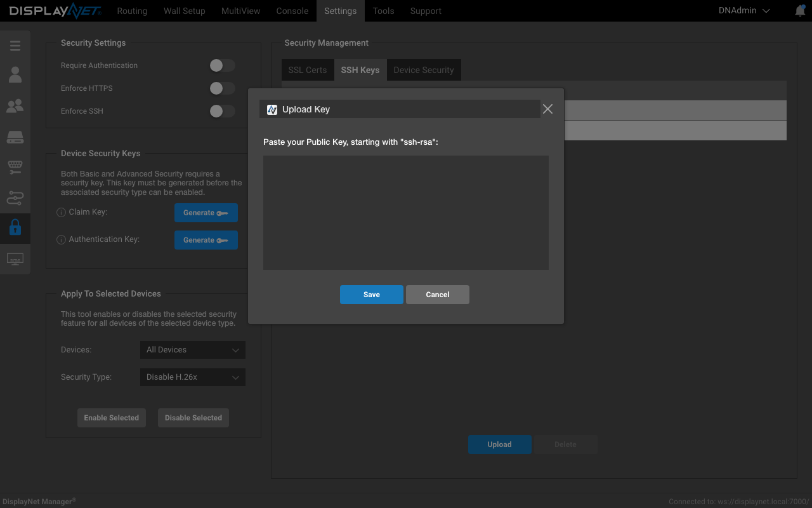Image resolution: width=812 pixels, height=508 pixels.
Task: Click the DisplayNet logo
Action: 55,11
